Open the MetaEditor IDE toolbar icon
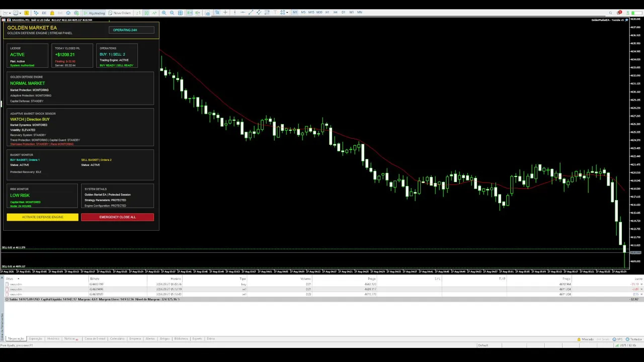Viewport: 644px width, 362px height. coord(44,13)
